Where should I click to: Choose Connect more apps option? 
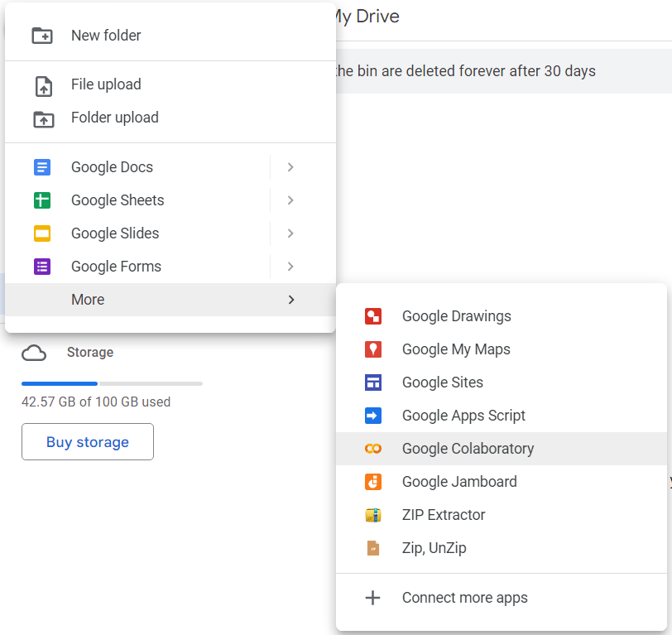point(502,598)
